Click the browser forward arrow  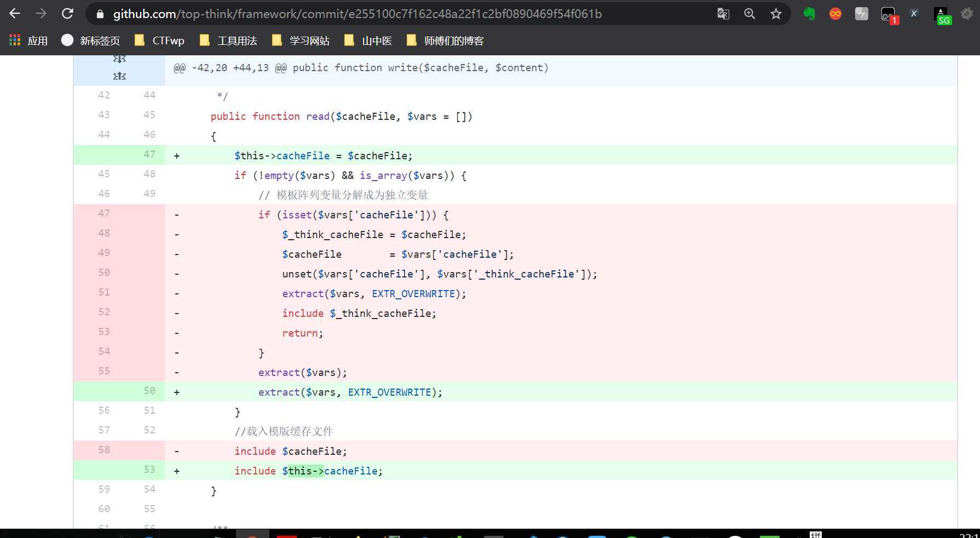click(x=41, y=14)
